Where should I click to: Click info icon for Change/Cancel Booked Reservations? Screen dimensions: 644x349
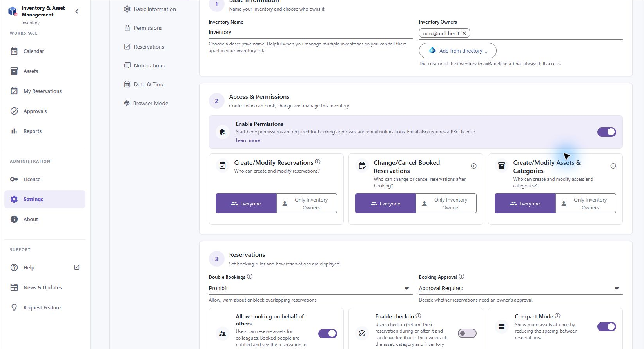tap(473, 166)
